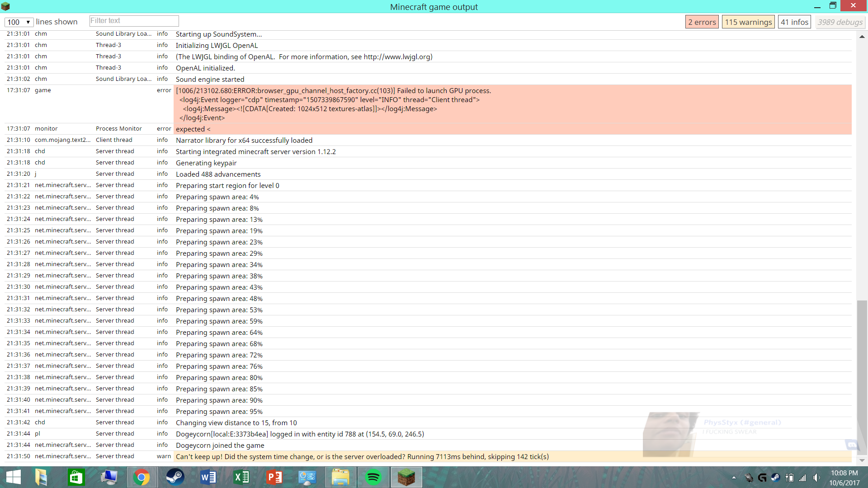The width and height of the screenshot is (868, 488).
Task: Launch Microsoft Word from the taskbar
Action: point(208,477)
